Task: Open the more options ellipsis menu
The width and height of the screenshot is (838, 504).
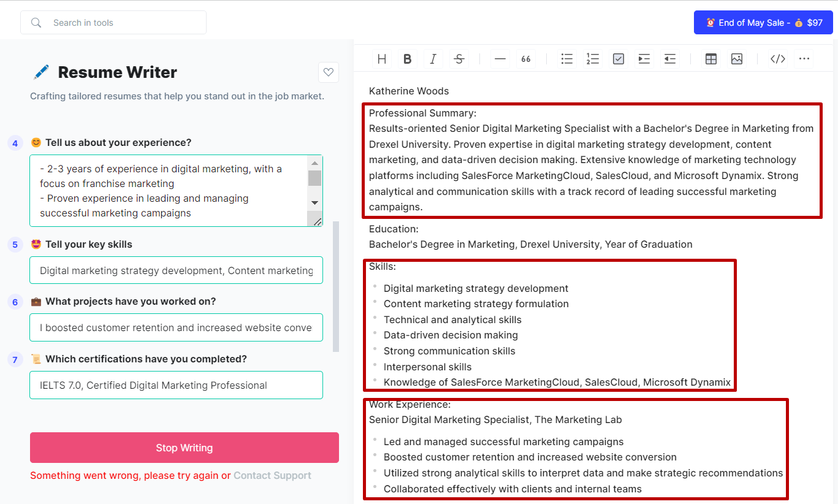Action: point(804,59)
